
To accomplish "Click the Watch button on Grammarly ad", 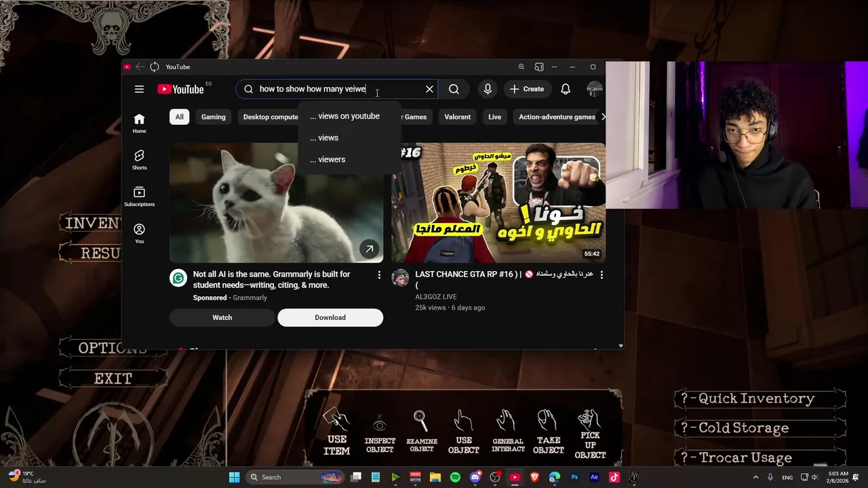I will [222, 317].
